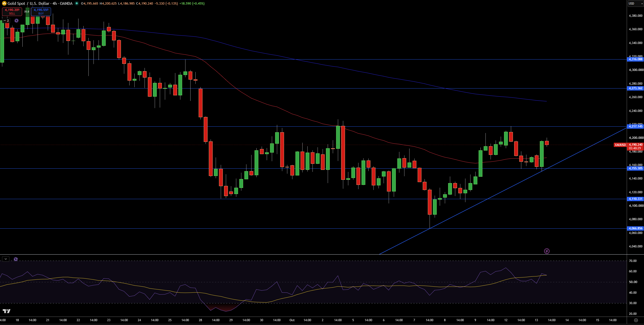Click the gold bars symbol logo
Viewport: 644px width, 325px height.
[4, 3]
